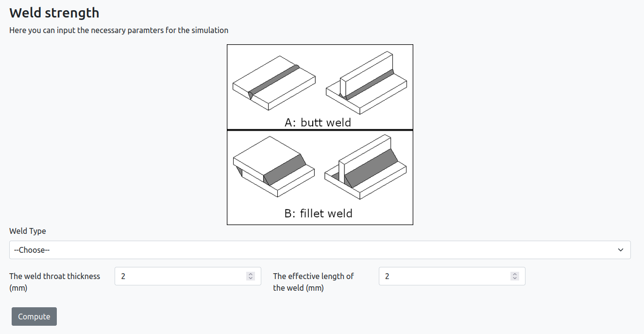The width and height of the screenshot is (644, 334).
Task: Click the Weld Type label
Action: coord(28,231)
